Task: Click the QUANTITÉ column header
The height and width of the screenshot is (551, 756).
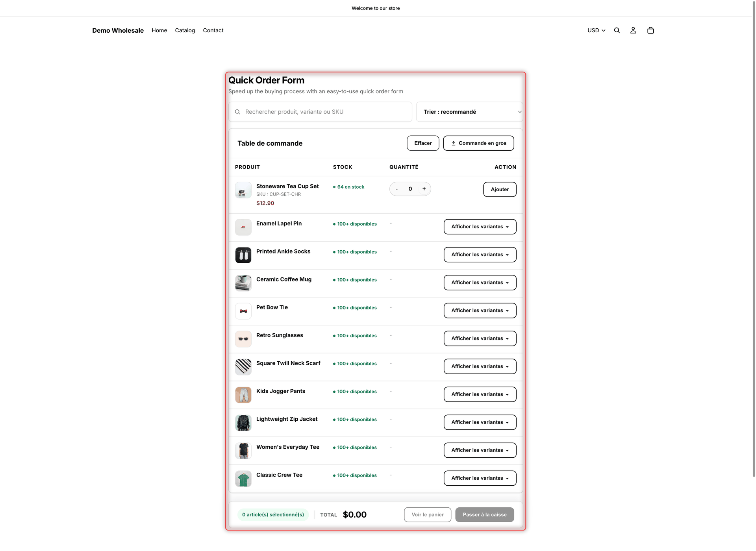Action: [404, 167]
